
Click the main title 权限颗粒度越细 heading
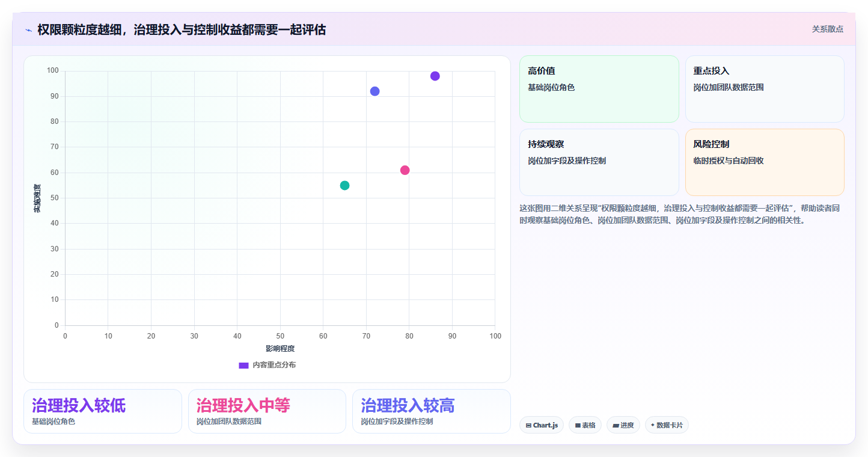(182, 29)
